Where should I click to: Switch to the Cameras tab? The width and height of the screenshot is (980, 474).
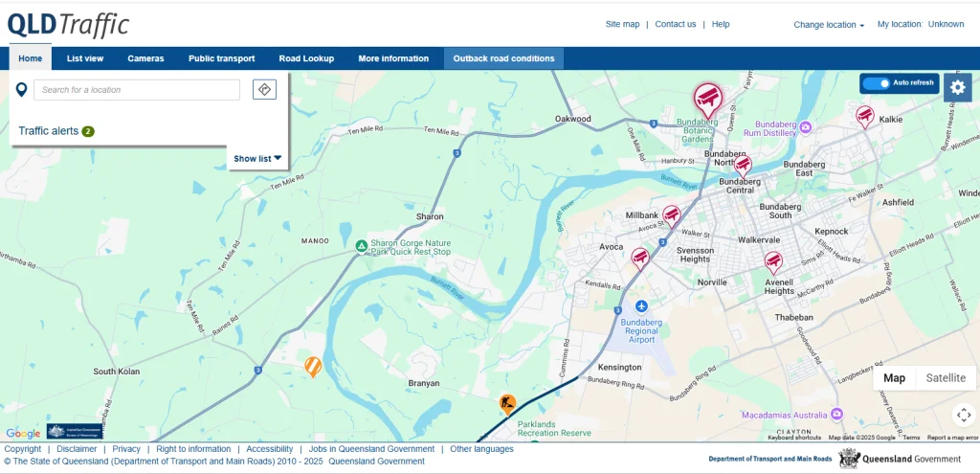pyautogui.click(x=145, y=58)
